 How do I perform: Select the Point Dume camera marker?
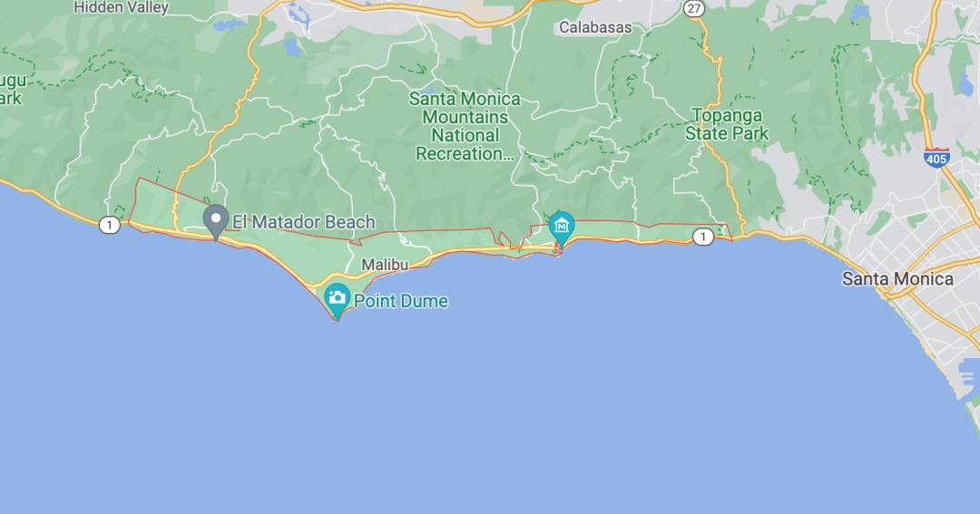(337, 300)
